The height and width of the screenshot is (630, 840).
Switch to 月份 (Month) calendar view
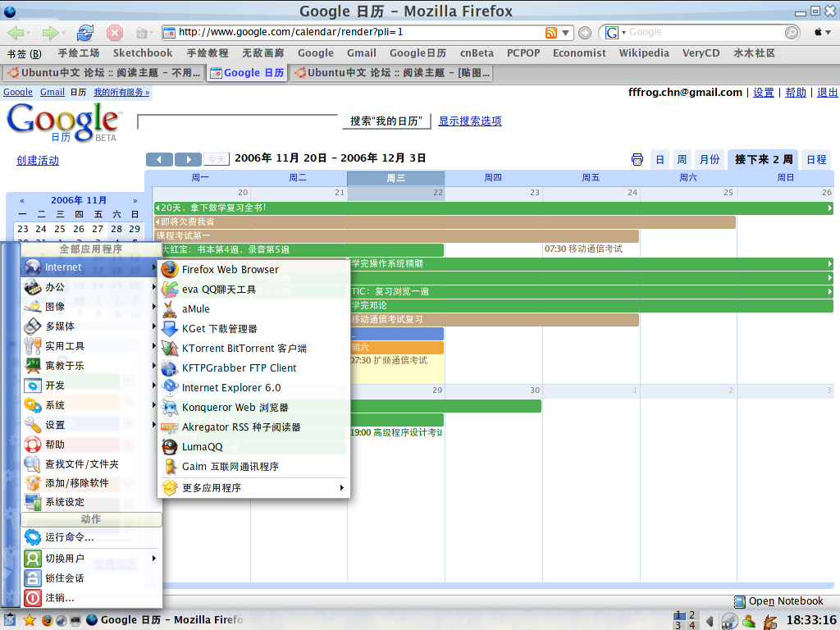pos(710,160)
